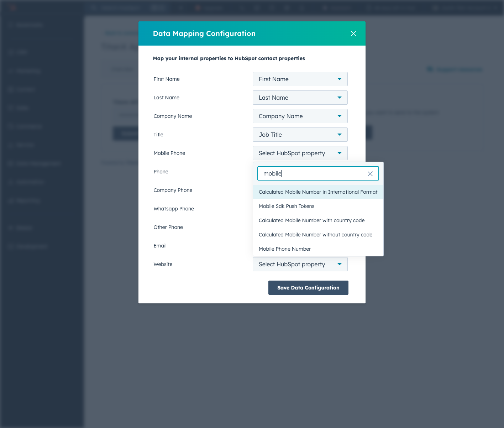Click the Data Mapping Configuration title

coord(204,33)
